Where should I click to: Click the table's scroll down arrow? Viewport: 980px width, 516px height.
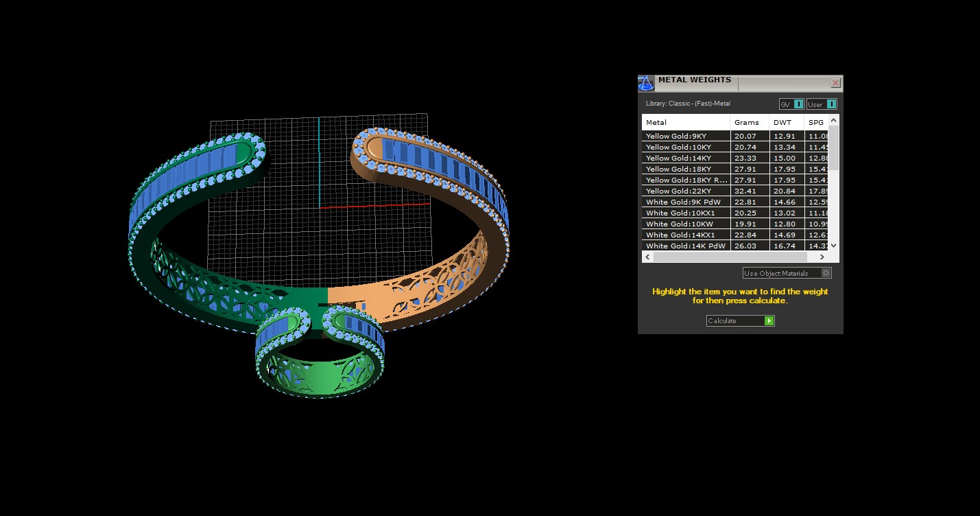(833, 246)
